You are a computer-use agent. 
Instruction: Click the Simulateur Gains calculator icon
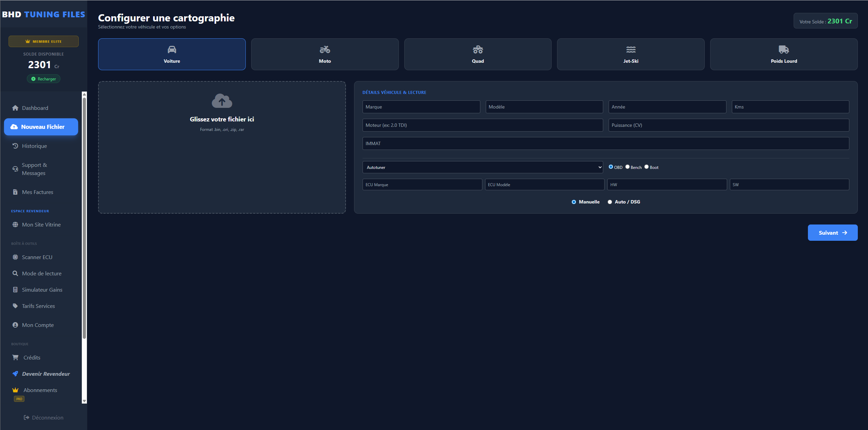(x=15, y=289)
